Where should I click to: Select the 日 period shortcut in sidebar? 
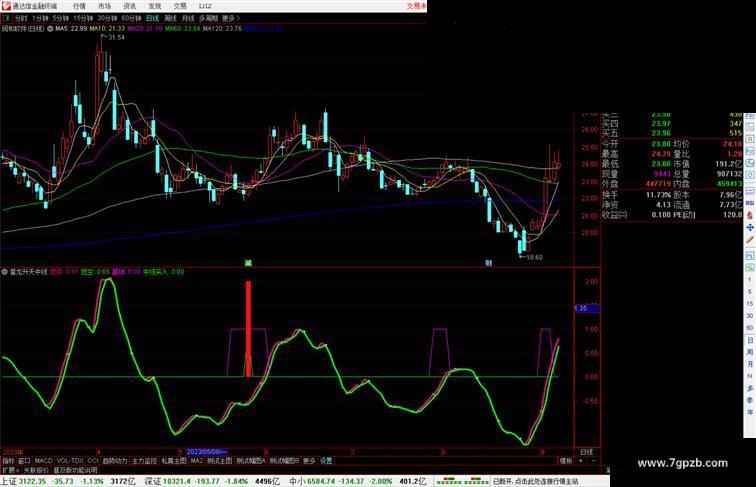750,340
